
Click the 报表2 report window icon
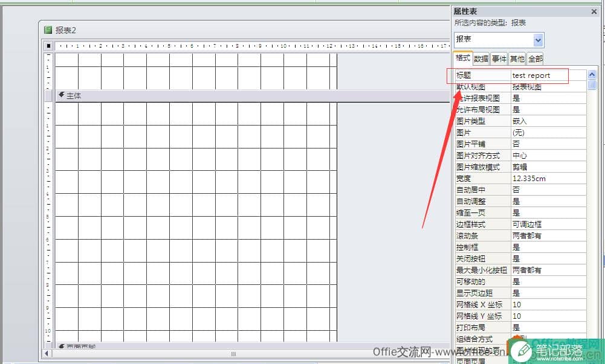[48, 30]
